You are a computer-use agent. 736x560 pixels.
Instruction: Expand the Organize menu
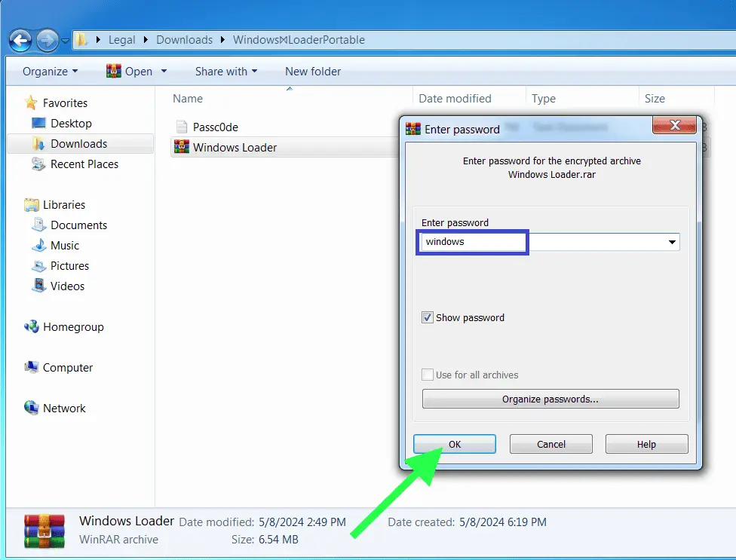point(50,71)
